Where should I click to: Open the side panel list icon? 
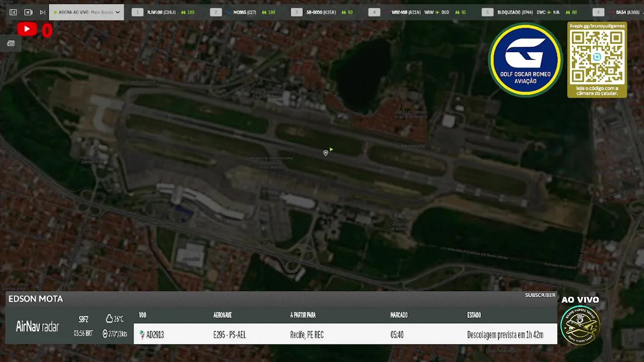click(11, 44)
